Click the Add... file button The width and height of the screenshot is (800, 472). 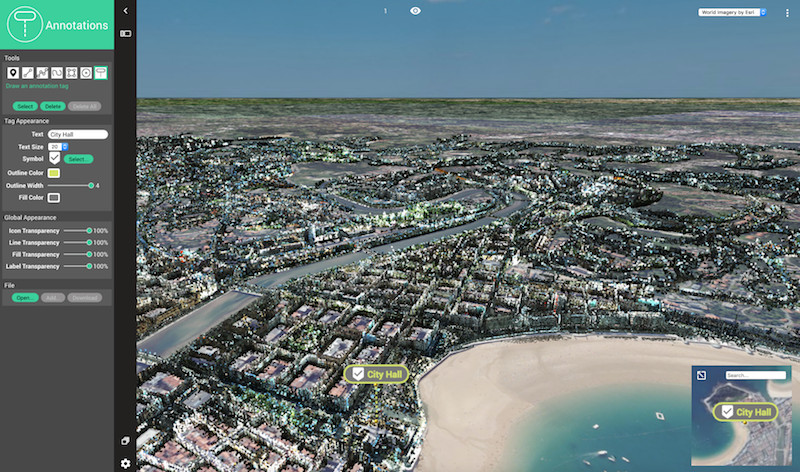coord(53,298)
